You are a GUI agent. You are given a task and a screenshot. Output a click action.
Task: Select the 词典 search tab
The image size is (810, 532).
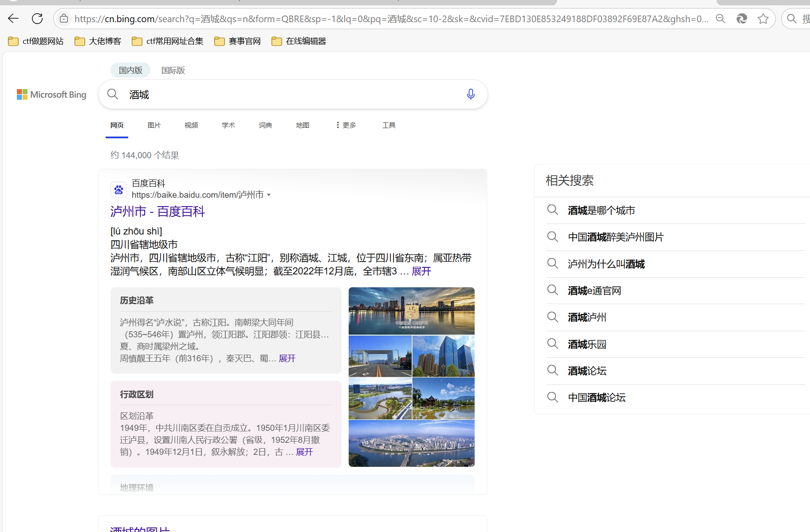pos(265,125)
